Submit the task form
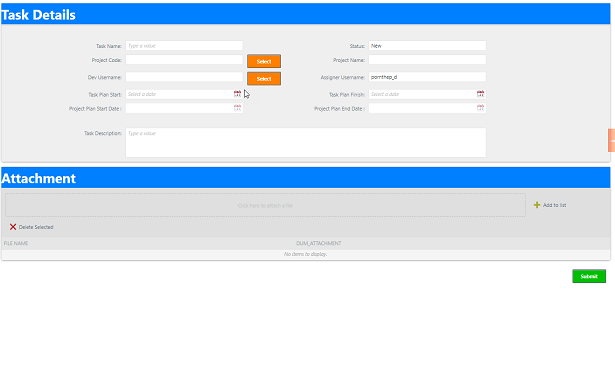This screenshot has width=615, height=384. click(589, 276)
